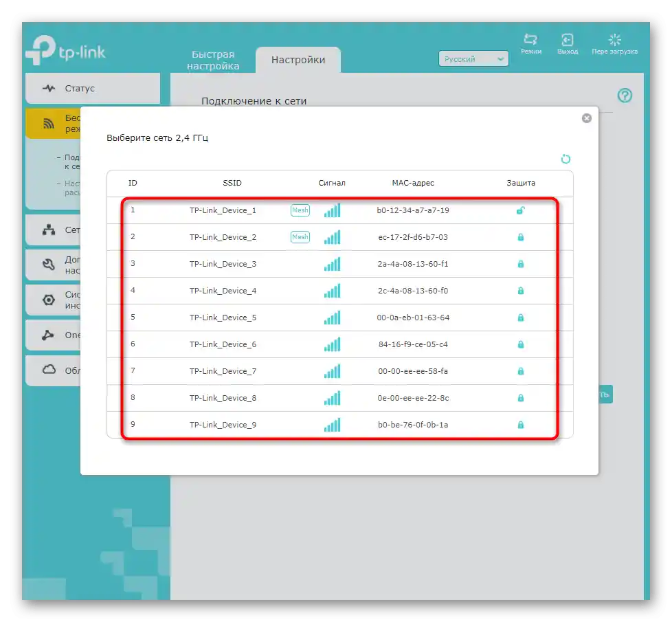The height and width of the screenshot is (622, 672).
Task: Click the tp-link logo
Action: 65,50
